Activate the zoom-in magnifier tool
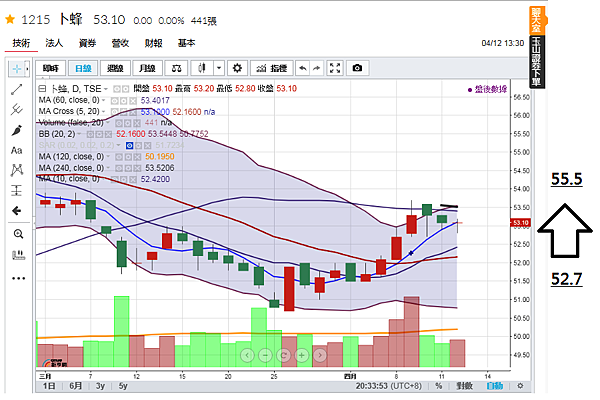The image size is (600, 400). [x=18, y=234]
